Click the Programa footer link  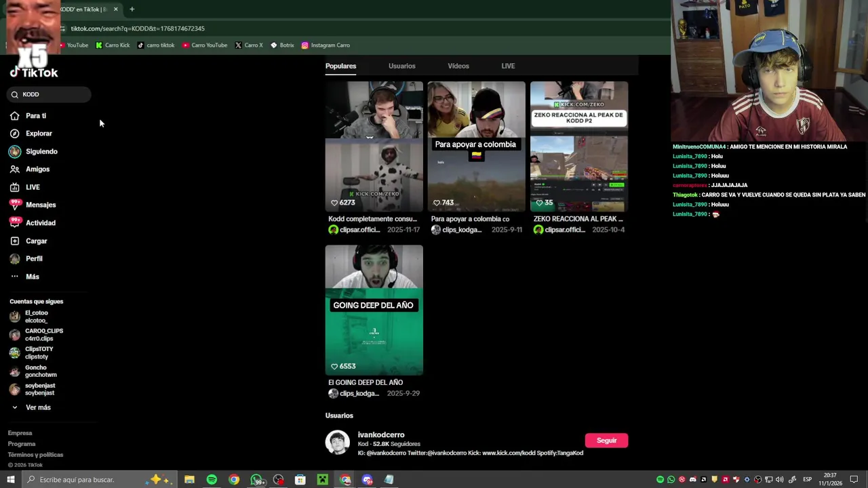click(x=22, y=444)
